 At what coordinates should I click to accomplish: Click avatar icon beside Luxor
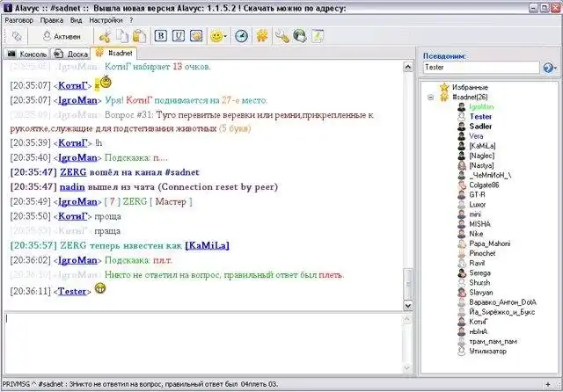(462, 205)
